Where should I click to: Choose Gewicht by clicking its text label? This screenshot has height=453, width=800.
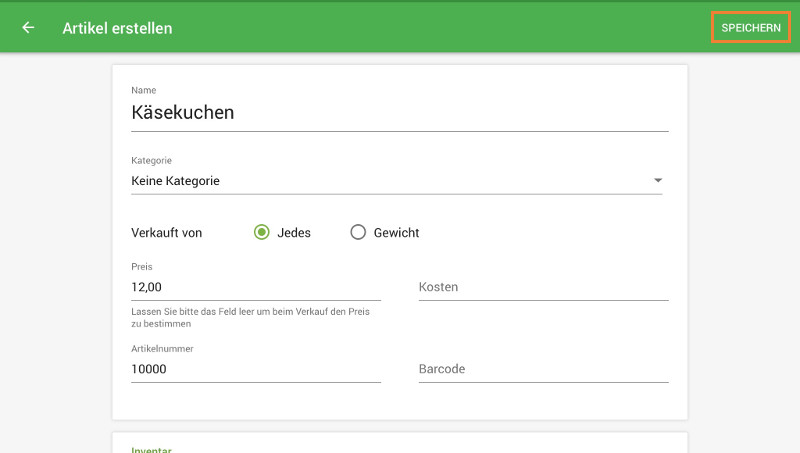[396, 233]
